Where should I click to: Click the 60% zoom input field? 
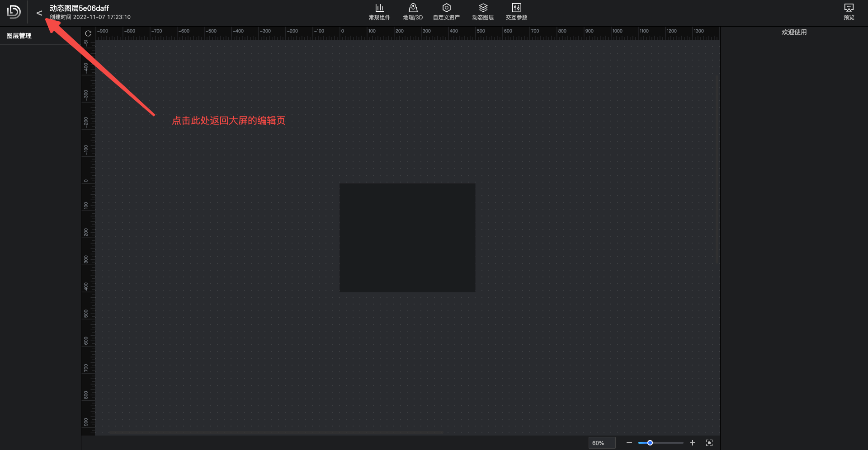coord(601,443)
